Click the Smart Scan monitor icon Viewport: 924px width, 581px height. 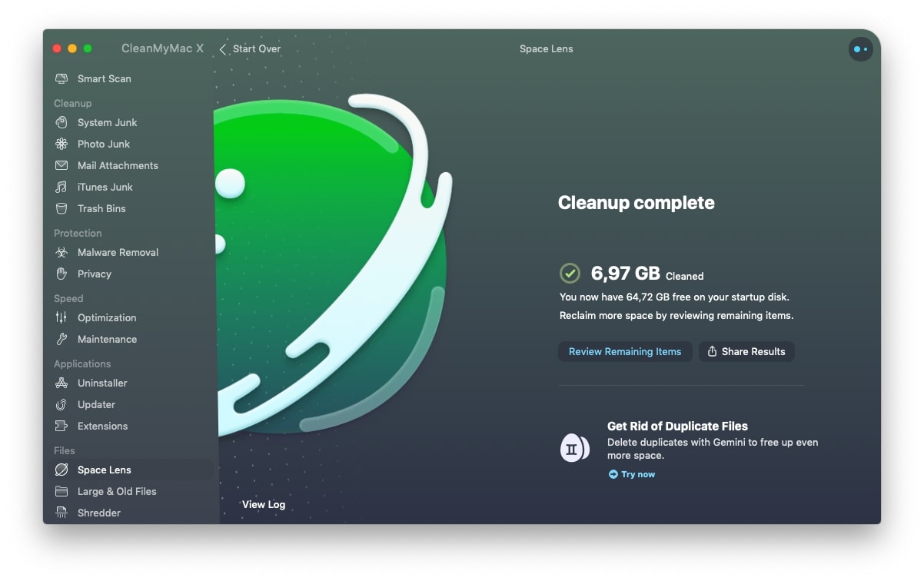click(61, 78)
